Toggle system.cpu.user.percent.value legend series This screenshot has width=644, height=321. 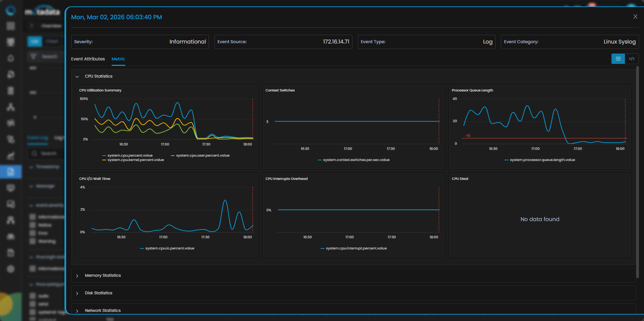(203, 156)
